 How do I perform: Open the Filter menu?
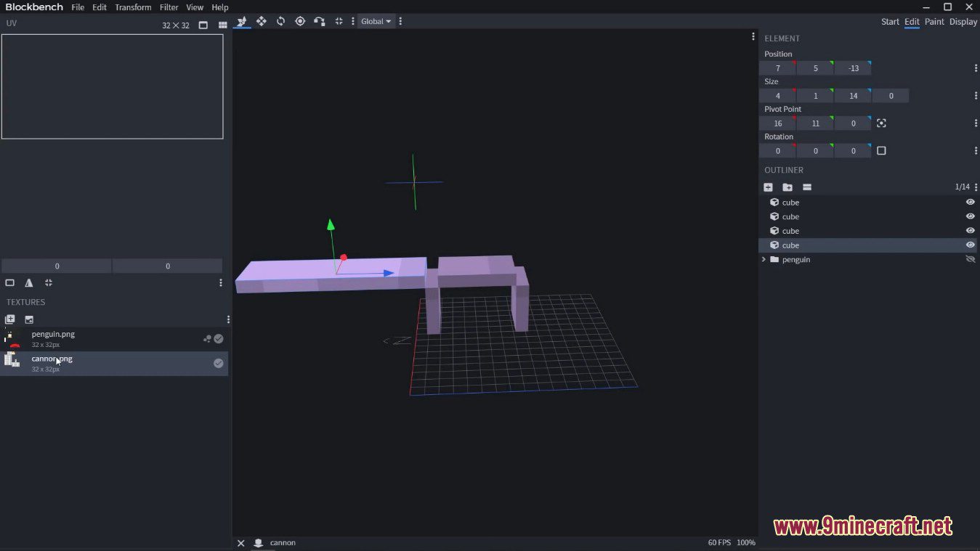point(169,7)
